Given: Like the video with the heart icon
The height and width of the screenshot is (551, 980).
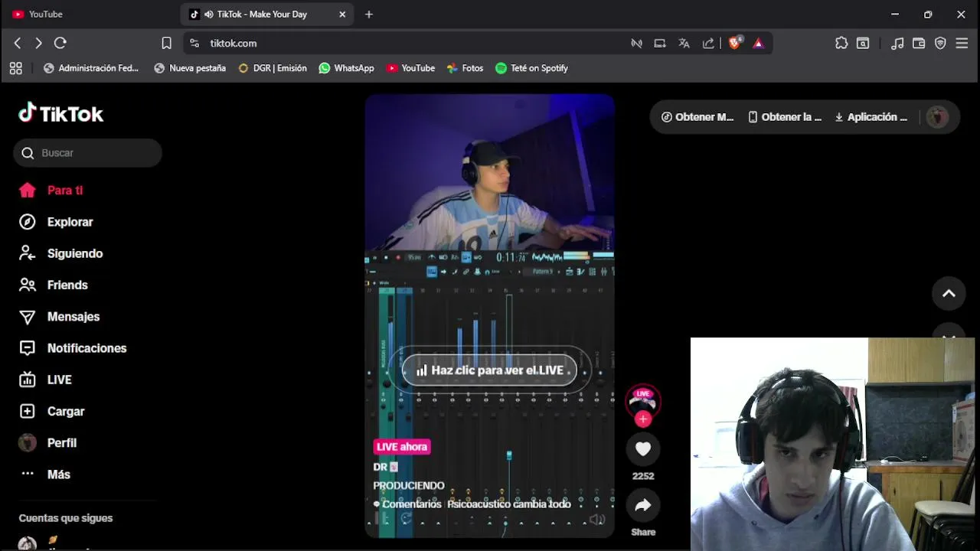Looking at the screenshot, I should pyautogui.click(x=643, y=449).
